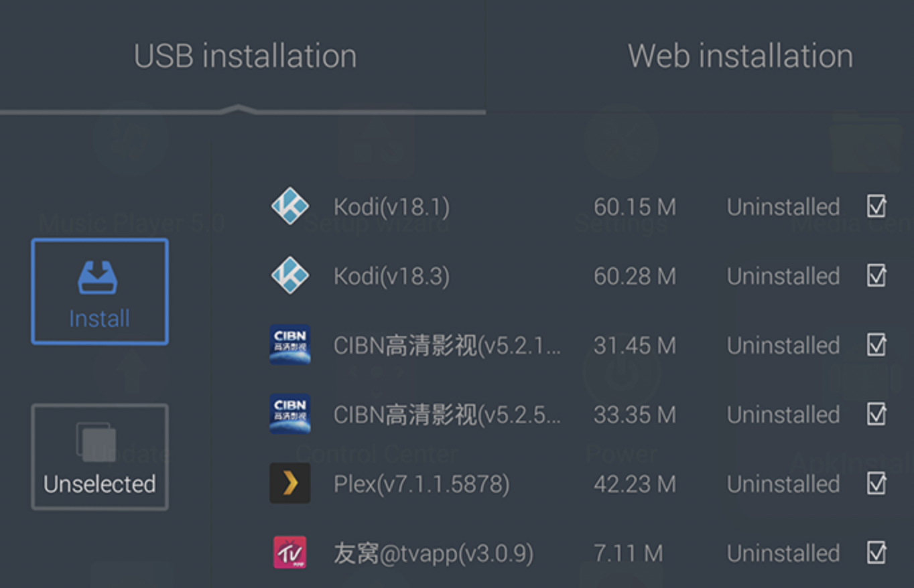Uncheck the 友窝@tvapp checkbox
This screenshot has height=588, width=914.
[x=876, y=553]
